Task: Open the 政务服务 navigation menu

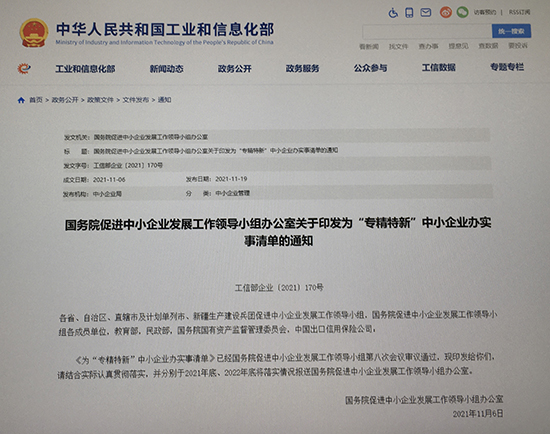Action: click(302, 68)
